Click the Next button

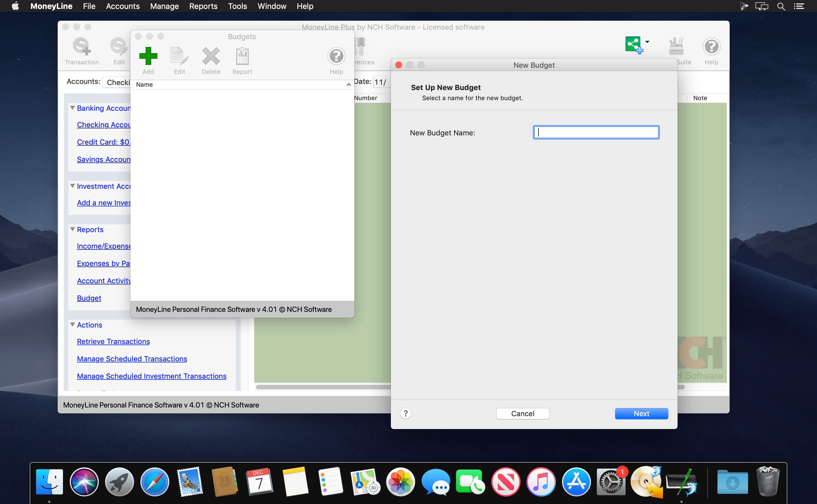pyautogui.click(x=641, y=413)
